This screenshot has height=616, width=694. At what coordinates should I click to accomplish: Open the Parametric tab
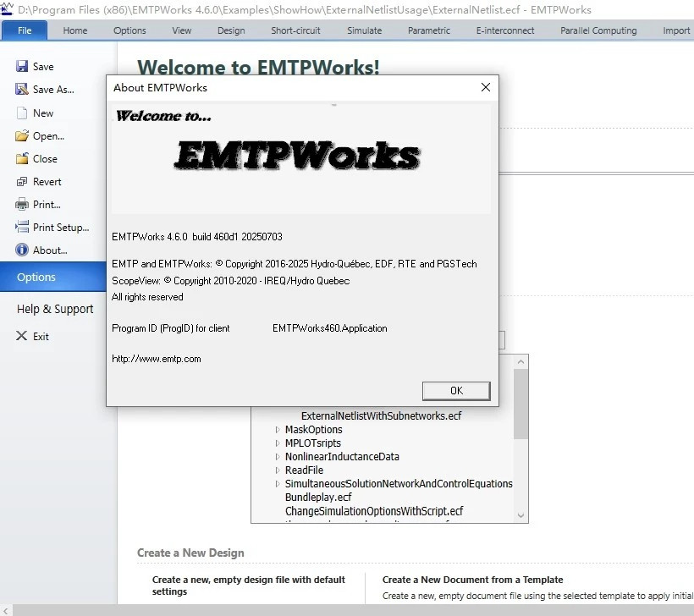pos(429,30)
